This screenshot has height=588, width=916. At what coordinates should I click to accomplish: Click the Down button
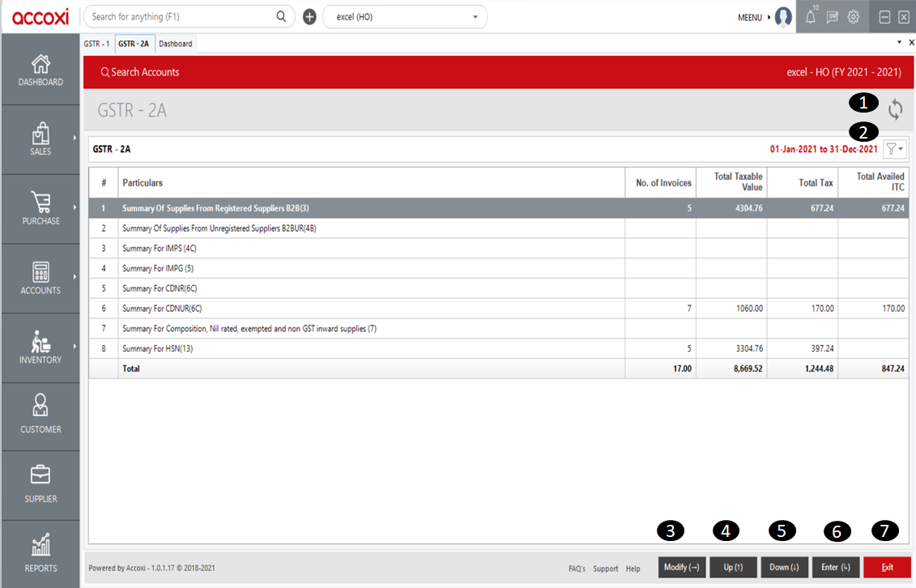[x=784, y=567]
